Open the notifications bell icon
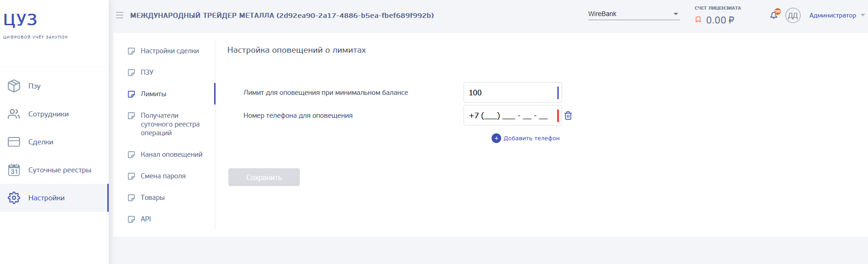868x264 pixels. (x=774, y=15)
